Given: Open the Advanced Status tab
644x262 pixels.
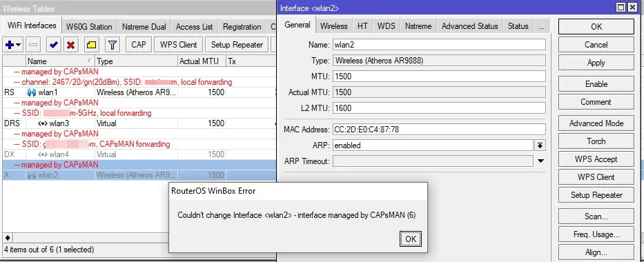Looking at the screenshot, I should pos(469,26).
